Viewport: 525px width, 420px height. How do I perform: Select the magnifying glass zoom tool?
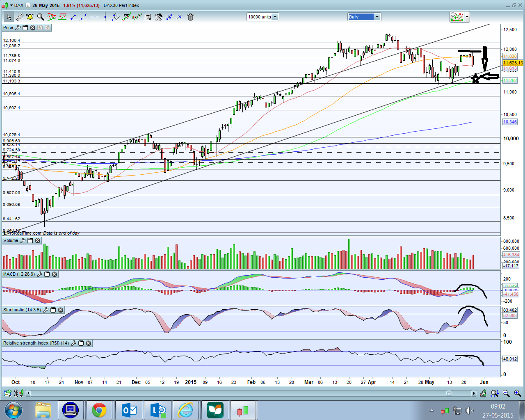click(x=41, y=17)
